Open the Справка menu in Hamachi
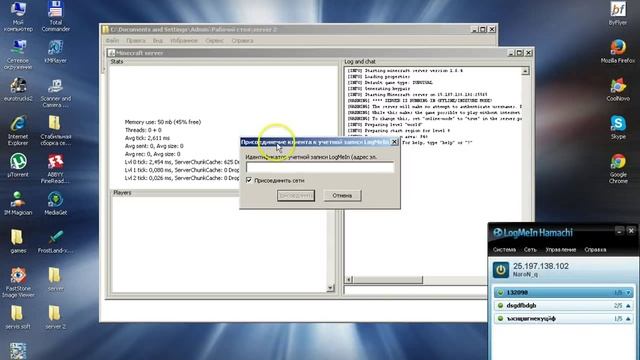The image size is (640, 360). 595,249
